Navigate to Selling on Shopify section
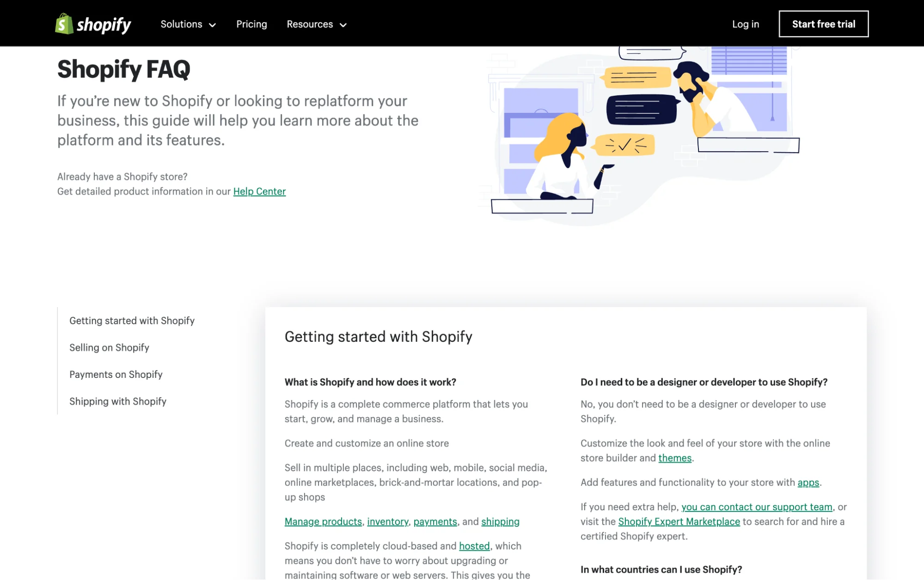 pyautogui.click(x=109, y=347)
